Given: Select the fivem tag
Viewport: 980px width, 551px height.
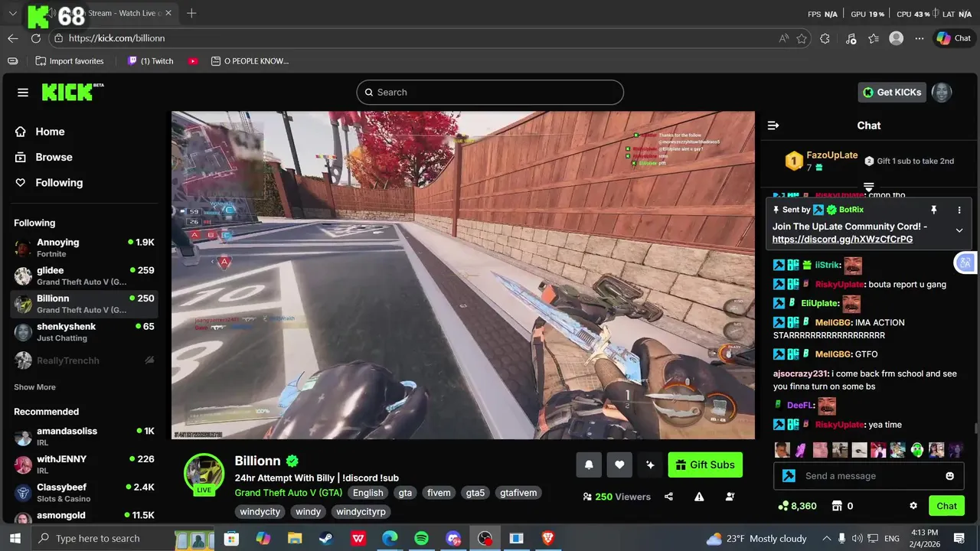Looking at the screenshot, I should click(x=439, y=493).
